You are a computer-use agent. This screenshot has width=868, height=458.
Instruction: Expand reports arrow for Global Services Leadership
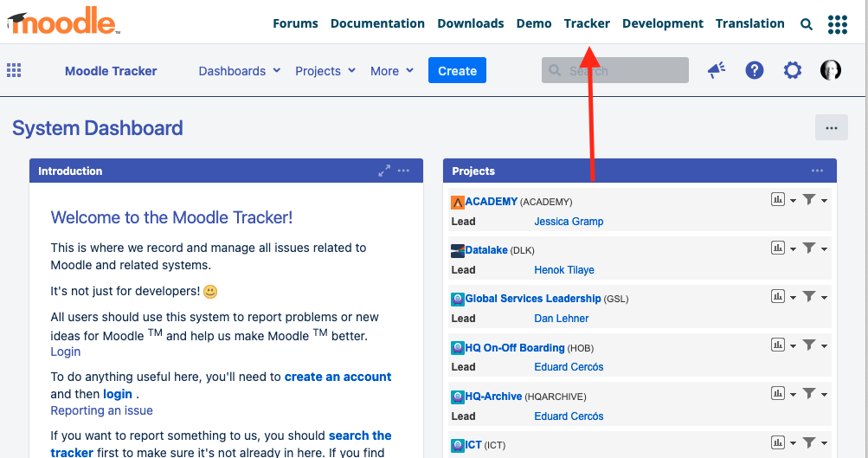tap(793, 298)
